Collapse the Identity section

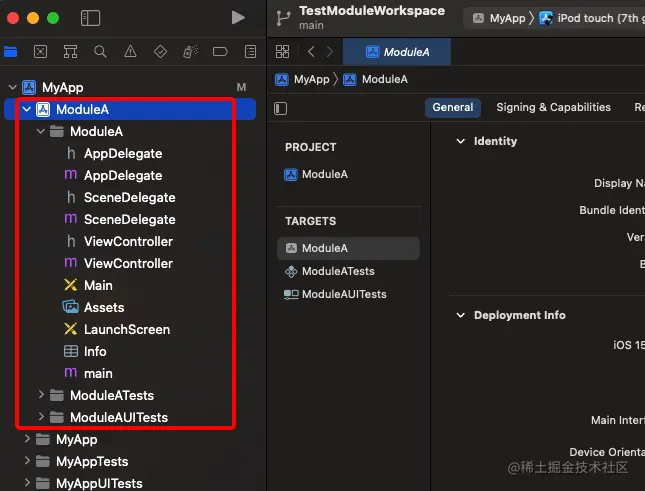click(461, 141)
